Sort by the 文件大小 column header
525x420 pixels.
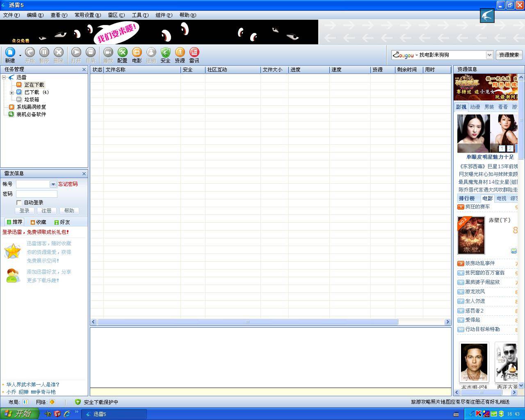pos(274,70)
